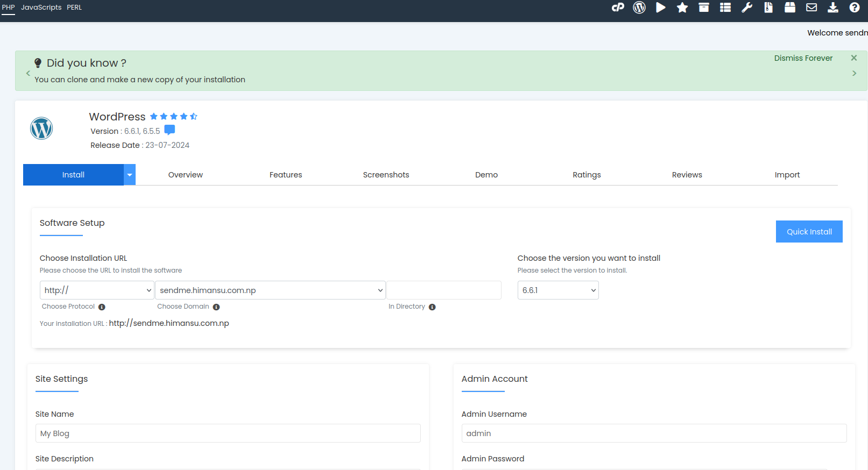Viewport: 868px width, 470px height.
Task: Click the download tray icon in the top bar
Action: tap(833, 8)
